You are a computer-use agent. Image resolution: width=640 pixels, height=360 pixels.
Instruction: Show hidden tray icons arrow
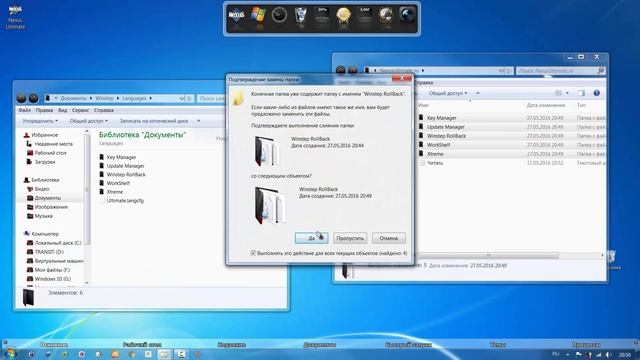(x=568, y=354)
